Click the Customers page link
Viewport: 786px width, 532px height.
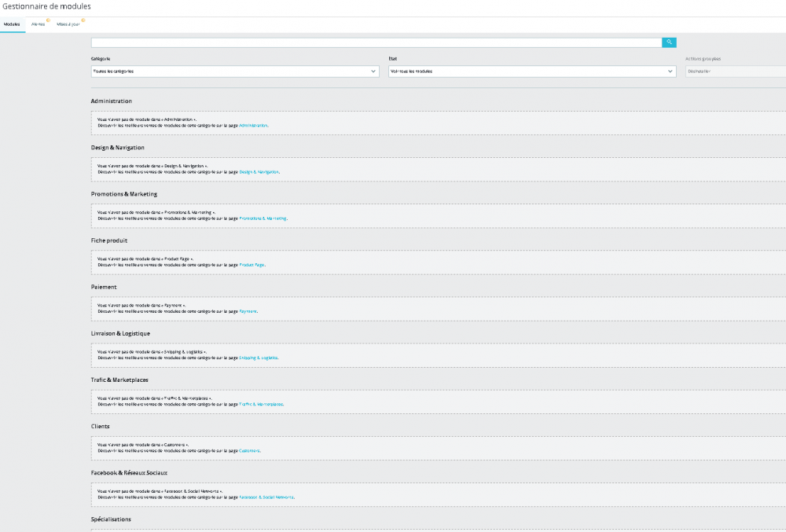[249, 450]
